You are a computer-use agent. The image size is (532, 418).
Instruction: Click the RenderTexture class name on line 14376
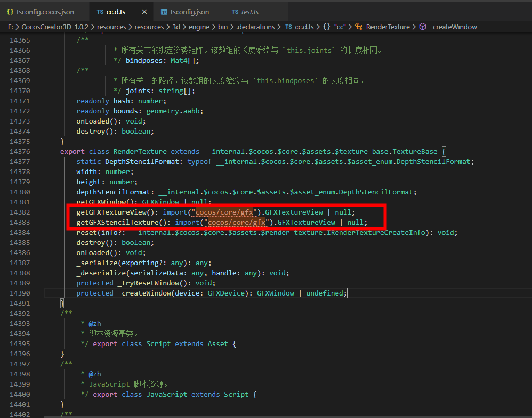(x=140, y=152)
